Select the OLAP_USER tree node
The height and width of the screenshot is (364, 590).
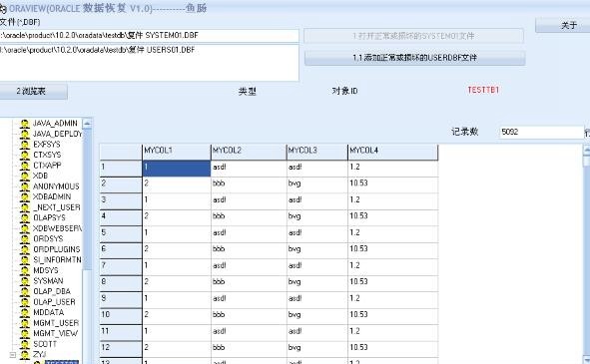54,302
